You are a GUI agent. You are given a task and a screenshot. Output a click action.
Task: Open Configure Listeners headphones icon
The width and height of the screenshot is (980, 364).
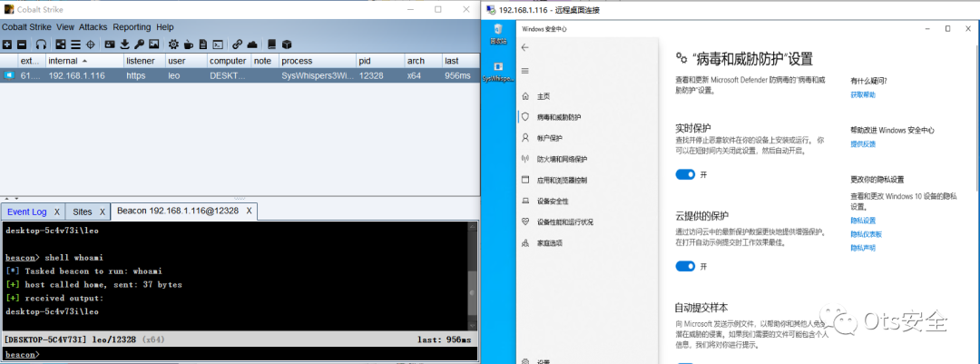coord(41,44)
